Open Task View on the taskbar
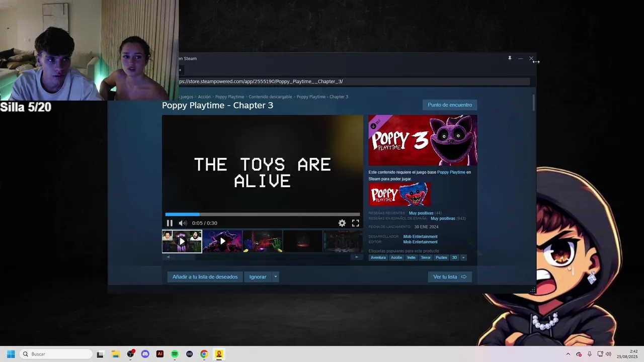Viewport: 644px width, 362px height. point(100,354)
